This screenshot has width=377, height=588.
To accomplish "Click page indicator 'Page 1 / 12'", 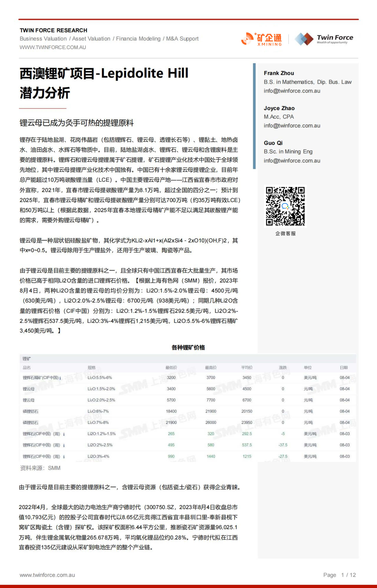I will [339, 575].
